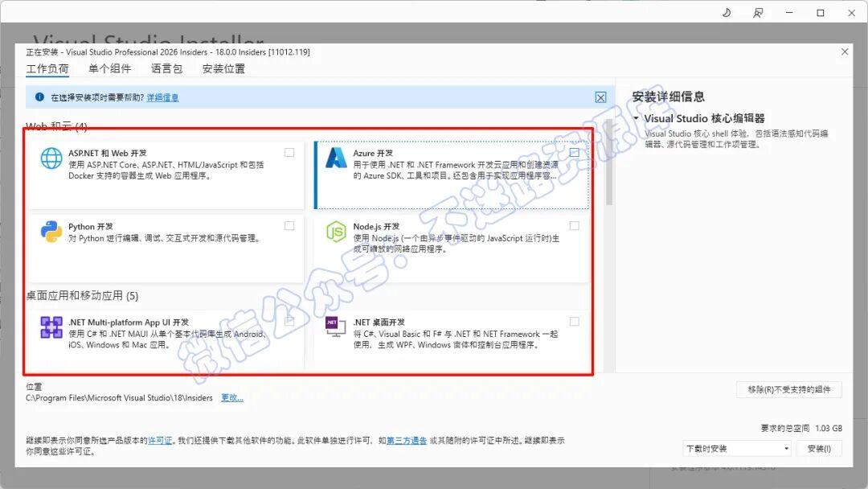Select the Azure 开发 card title
868x489 pixels.
click(373, 153)
